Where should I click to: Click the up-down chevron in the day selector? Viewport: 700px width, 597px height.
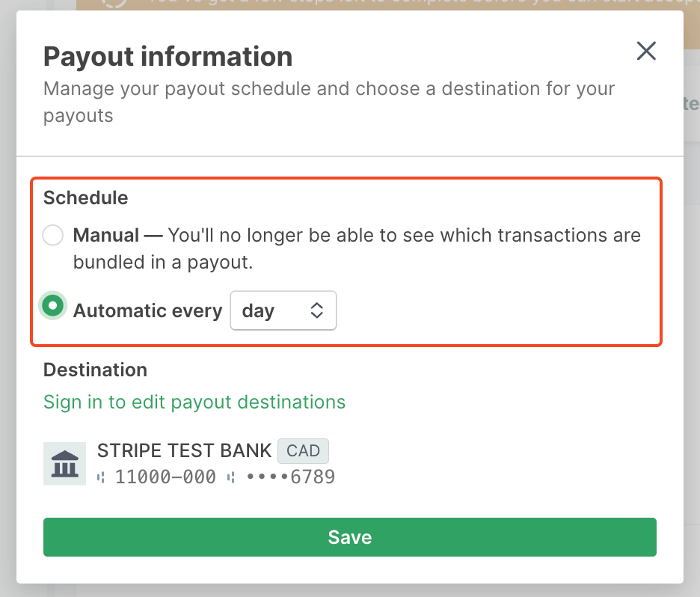[x=317, y=310]
